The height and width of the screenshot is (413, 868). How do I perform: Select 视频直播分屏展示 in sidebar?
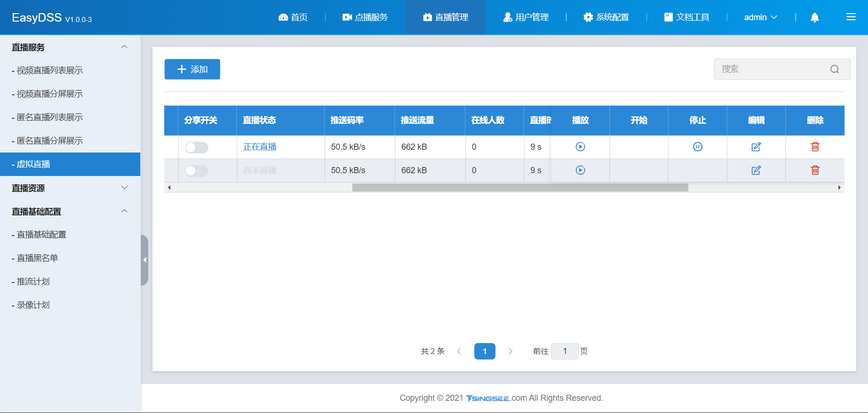(x=70, y=94)
